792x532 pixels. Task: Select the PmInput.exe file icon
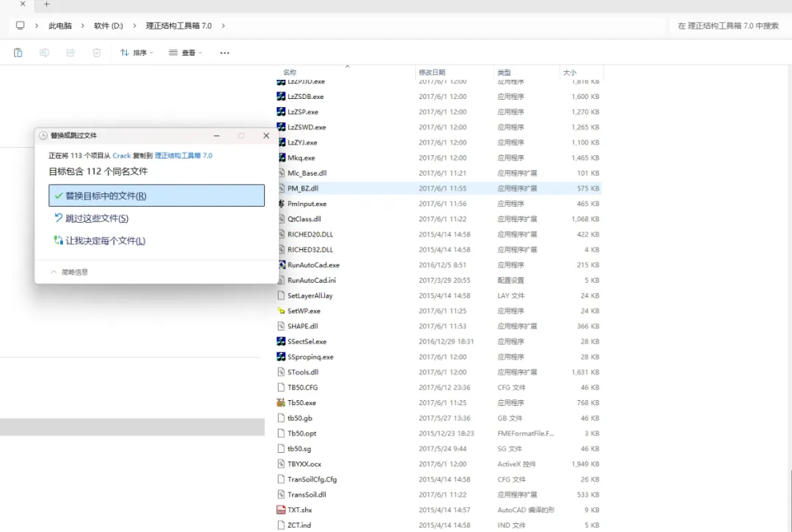pyautogui.click(x=282, y=204)
